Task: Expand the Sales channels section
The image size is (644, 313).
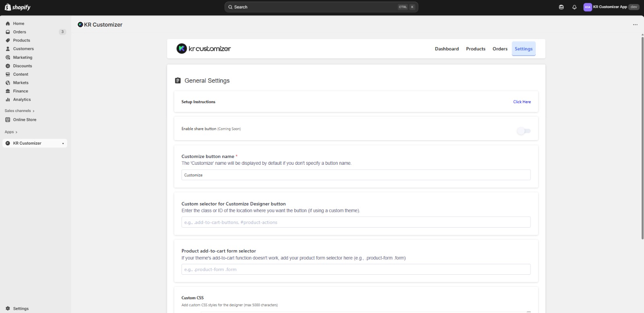Action: [20, 111]
